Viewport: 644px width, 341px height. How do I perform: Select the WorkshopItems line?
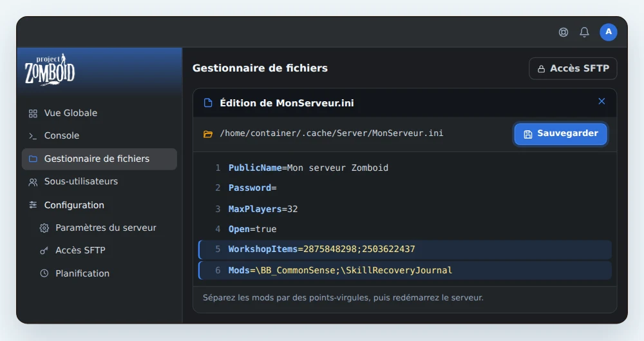point(404,249)
